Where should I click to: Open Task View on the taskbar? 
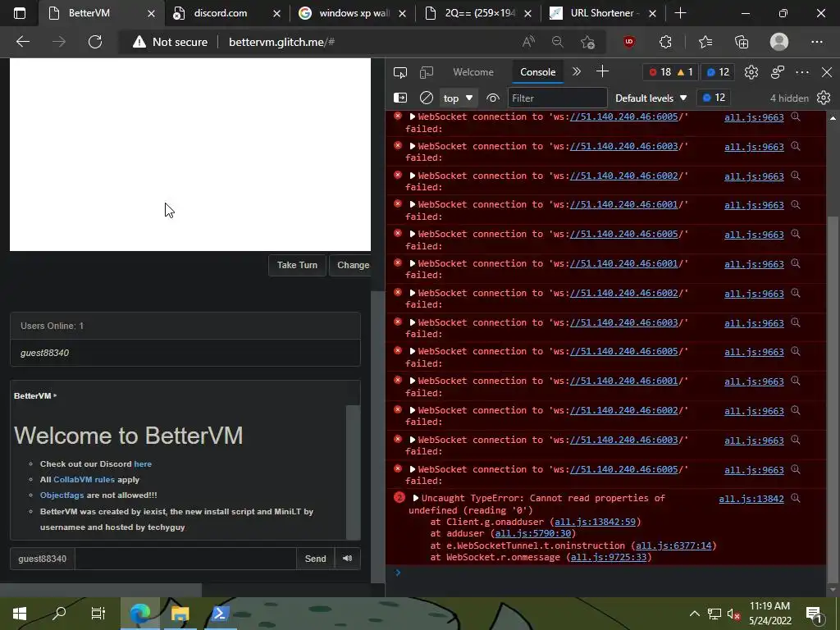pyautogui.click(x=98, y=614)
